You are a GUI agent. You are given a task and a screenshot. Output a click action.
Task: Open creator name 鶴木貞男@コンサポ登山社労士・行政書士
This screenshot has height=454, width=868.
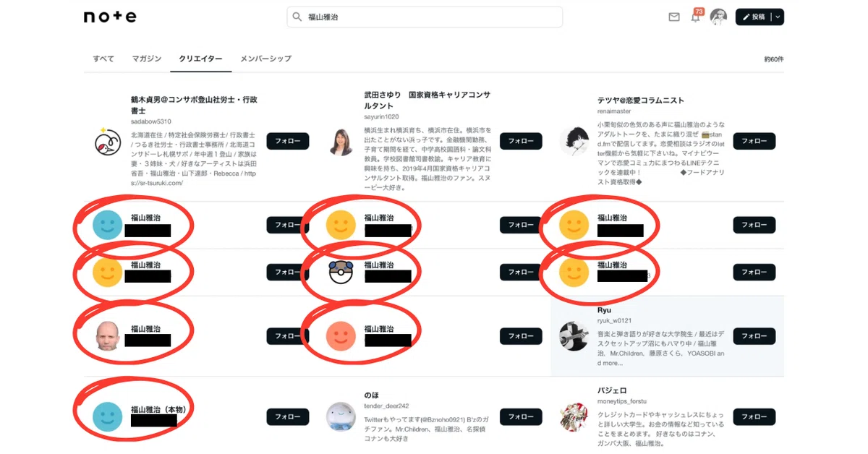pyautogui.click(x=194, y=105)
